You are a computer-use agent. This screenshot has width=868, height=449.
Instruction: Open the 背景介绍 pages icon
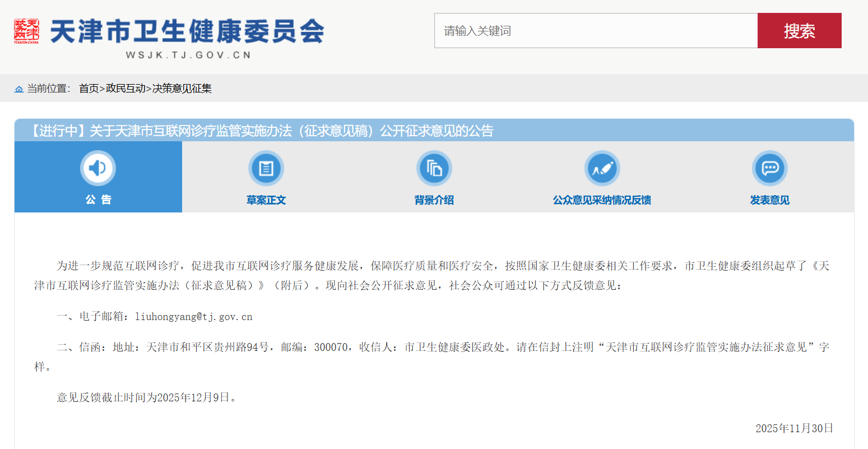pos(434,167)
